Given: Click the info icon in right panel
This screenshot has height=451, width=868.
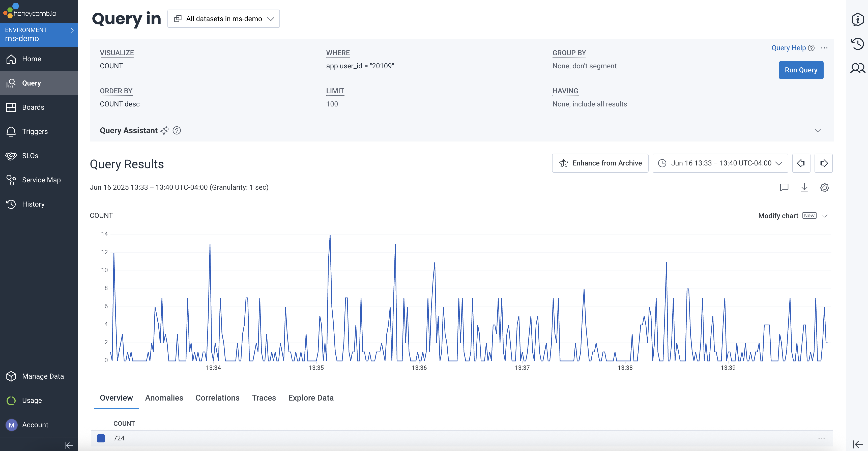Looking at the screenshot, I should coord(858,19).
